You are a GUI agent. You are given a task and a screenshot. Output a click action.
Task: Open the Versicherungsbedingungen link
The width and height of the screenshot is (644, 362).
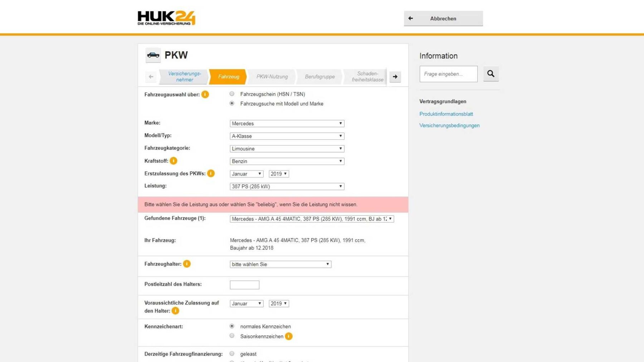pos(449,125)
